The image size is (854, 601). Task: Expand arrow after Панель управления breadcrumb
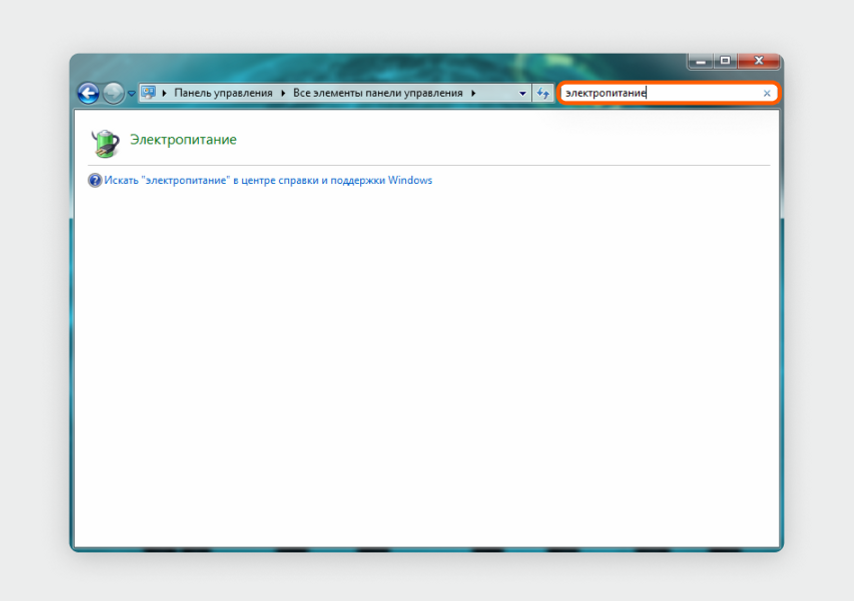[x=283, y=93]
